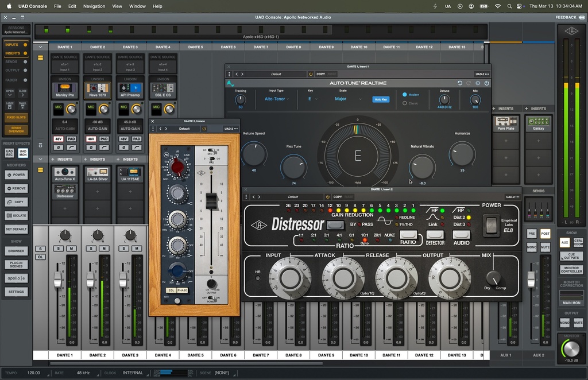Screen dimensions: 588x380
Task: Select the Classic mode radio button
Action: coord(405,103)
